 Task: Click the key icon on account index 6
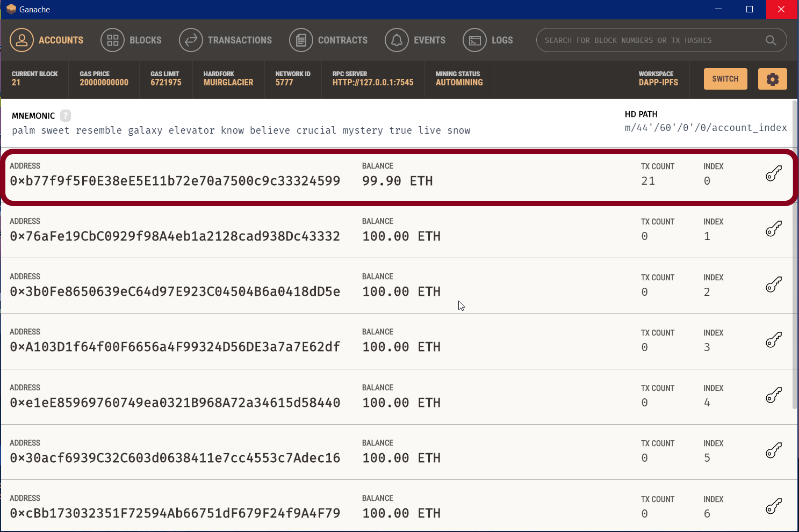(773, 506)
